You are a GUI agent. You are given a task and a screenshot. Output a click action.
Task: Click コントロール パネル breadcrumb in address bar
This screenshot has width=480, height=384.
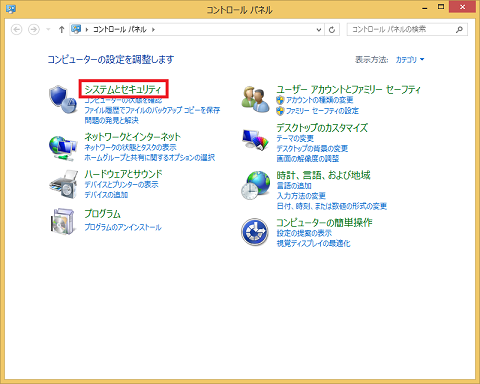[119, 29]
